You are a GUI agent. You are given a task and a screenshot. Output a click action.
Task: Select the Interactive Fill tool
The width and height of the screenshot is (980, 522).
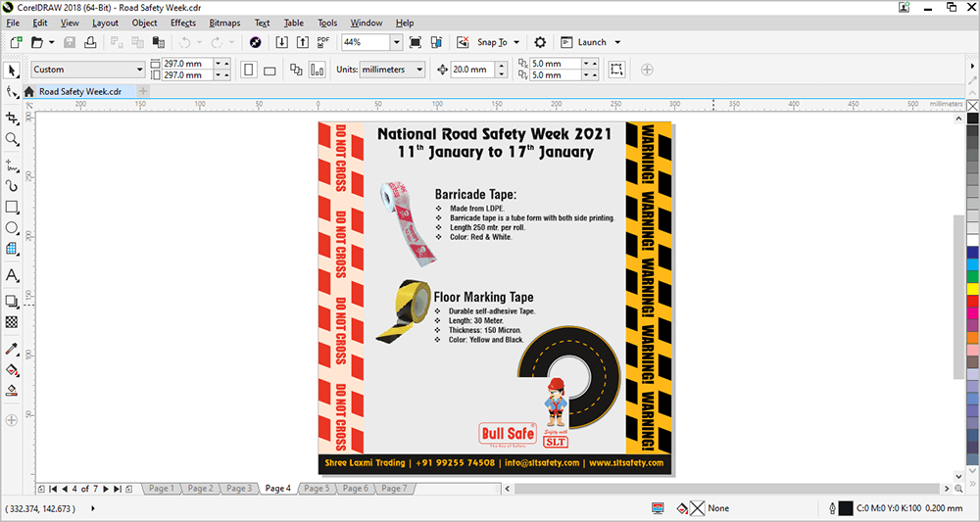tap(11, 369)
